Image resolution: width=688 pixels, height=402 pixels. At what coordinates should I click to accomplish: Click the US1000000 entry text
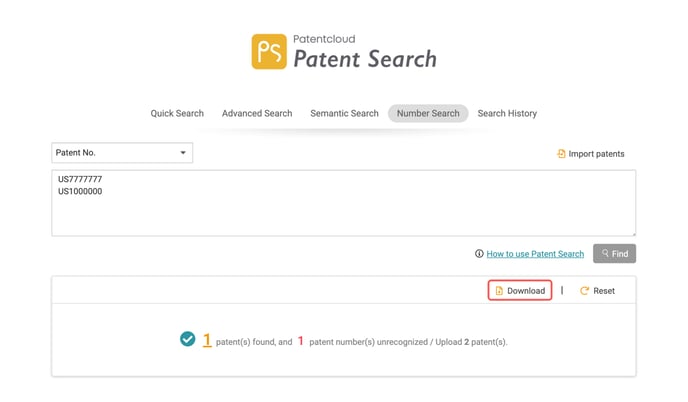click(x=80, y=191)
